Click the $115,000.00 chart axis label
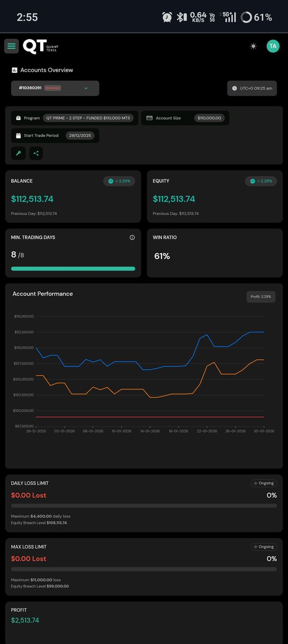This screenshot has width=288, height=644. pyautogui.click(x=24, y=317)
